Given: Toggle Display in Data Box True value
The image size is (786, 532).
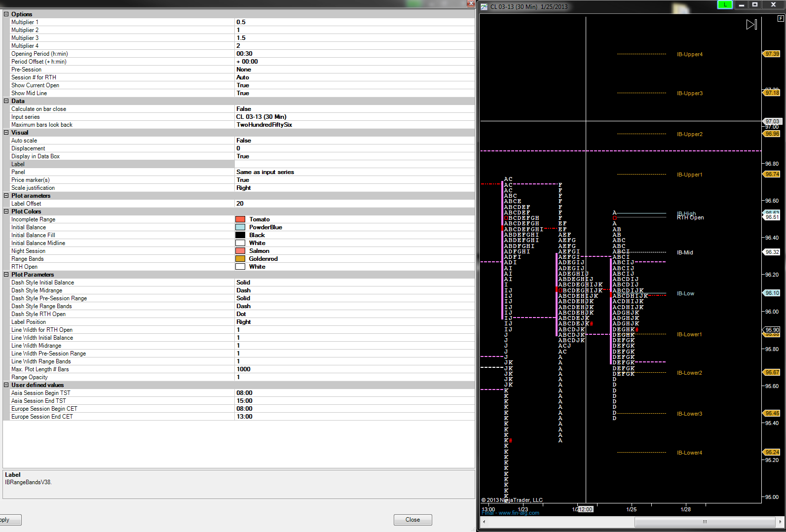Looking at the screenshot, I should pos(354,156).
